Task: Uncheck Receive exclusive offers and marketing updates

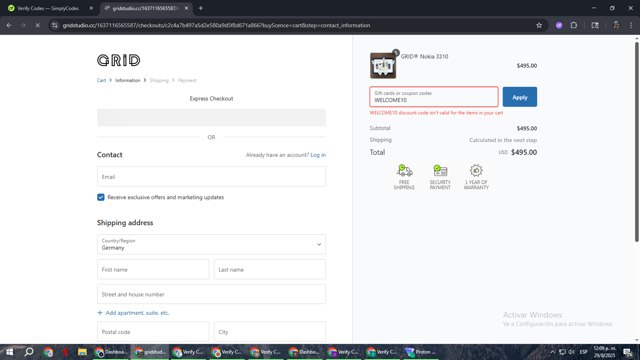Action: pos(101,197)
